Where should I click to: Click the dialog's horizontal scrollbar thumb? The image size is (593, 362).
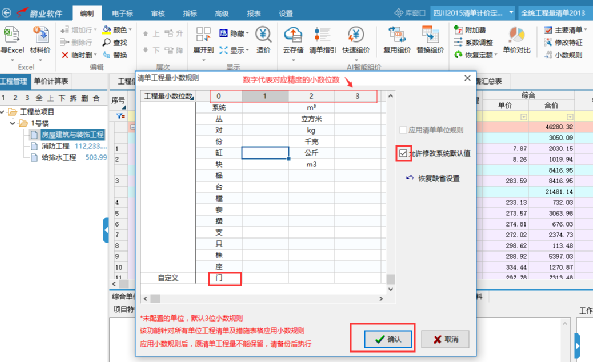click(x=155, y=298)
